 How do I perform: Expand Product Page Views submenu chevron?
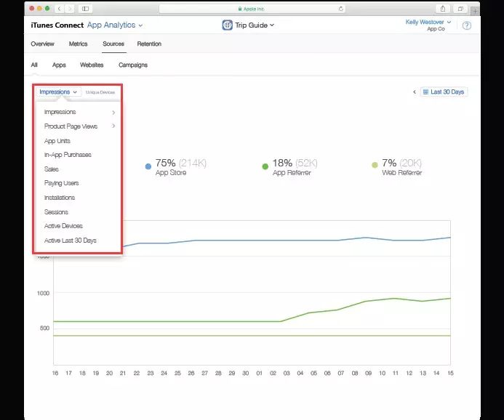(x=113, y=126)
